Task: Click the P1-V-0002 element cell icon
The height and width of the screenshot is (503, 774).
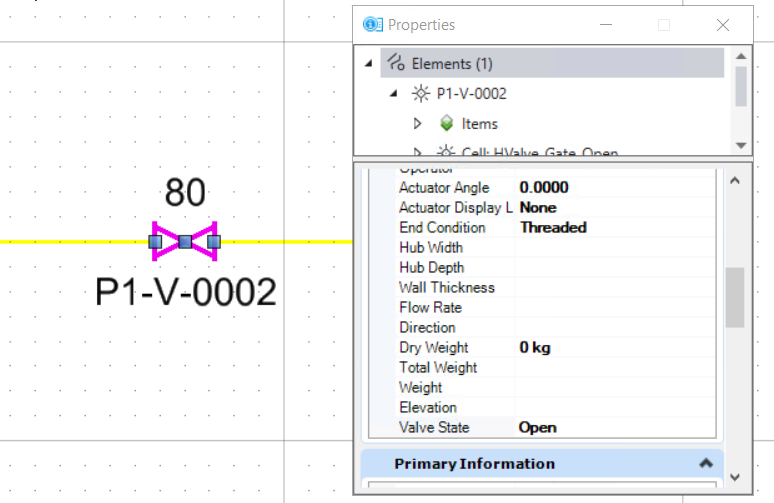Action: tap(421, 94)
